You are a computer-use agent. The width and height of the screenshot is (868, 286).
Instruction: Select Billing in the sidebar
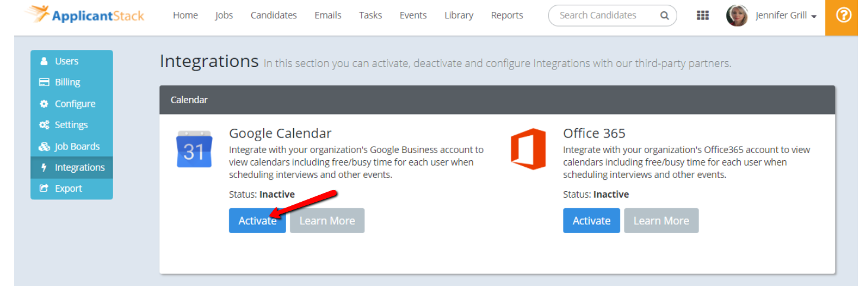tap(72, 82)
